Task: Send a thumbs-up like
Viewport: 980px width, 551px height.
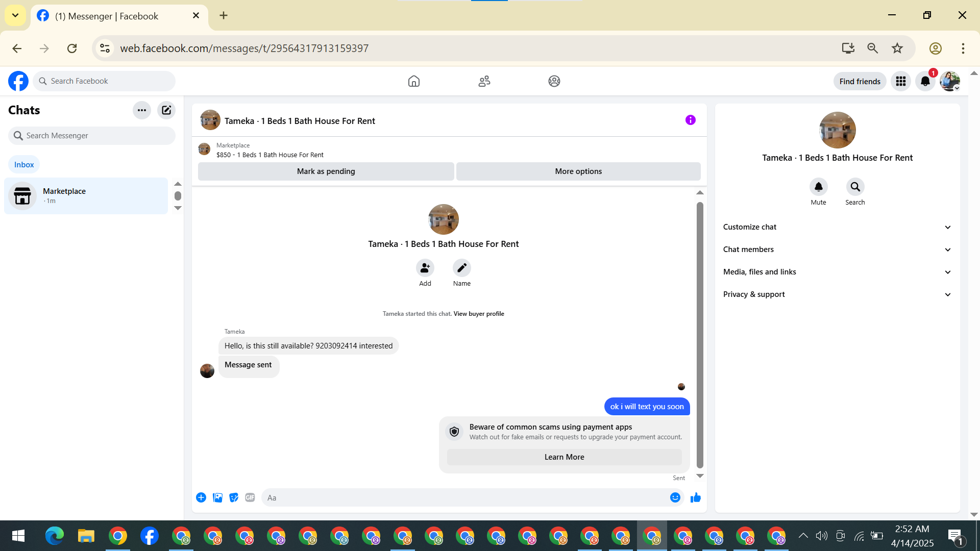Action: point(695,497)
